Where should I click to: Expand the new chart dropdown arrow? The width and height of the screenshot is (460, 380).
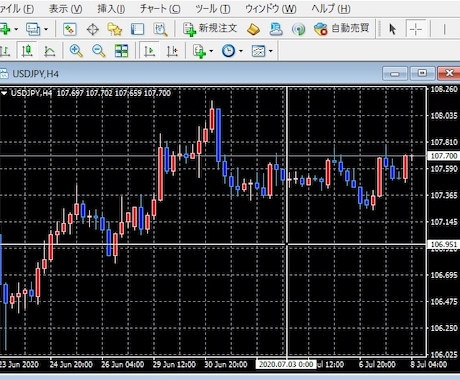[16, 29]
